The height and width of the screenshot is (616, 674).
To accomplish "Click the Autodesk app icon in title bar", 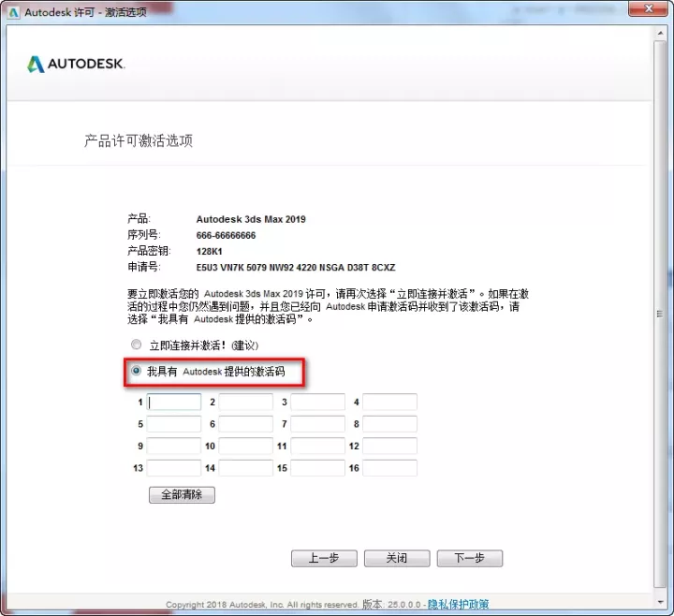I will [x=12, y=10].
